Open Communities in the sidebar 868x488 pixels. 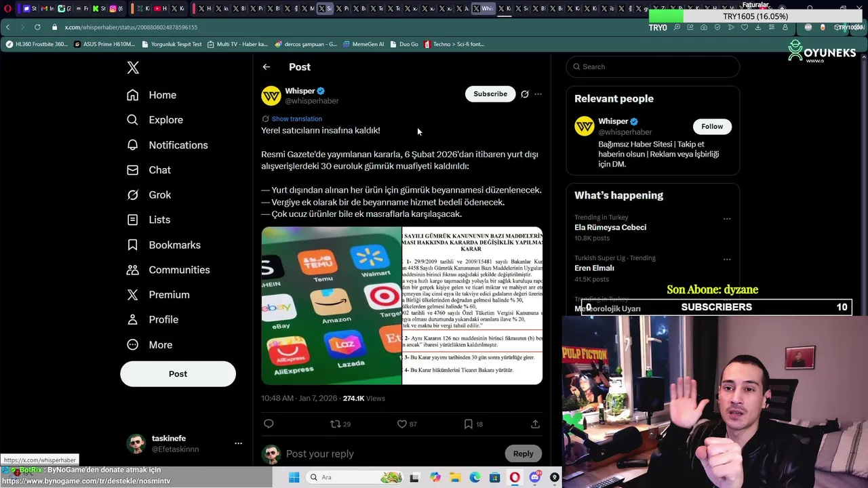tap(168, 270)
